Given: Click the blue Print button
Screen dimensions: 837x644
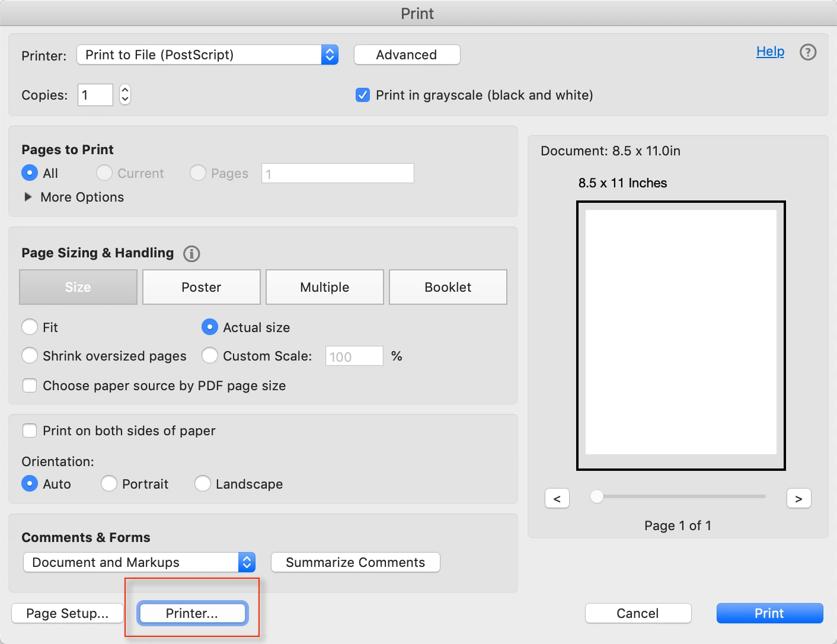Looking at the screenshot, I should click(769, 613).
